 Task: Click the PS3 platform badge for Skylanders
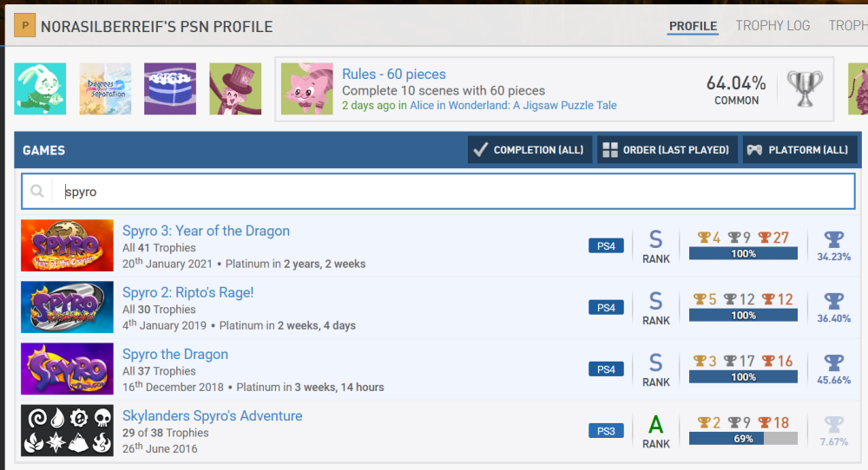[606, 431]
